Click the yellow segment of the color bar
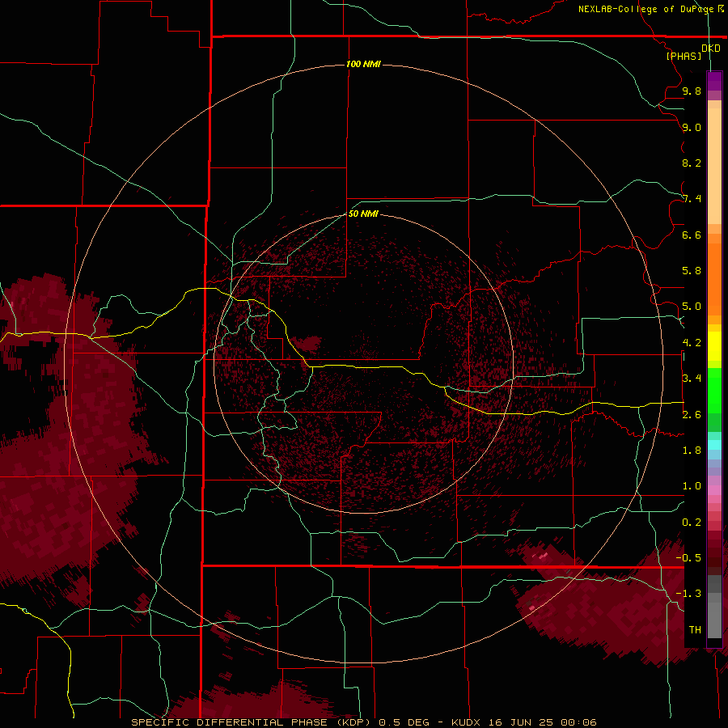This screenshot has width=728, height=728. [714, 346]
